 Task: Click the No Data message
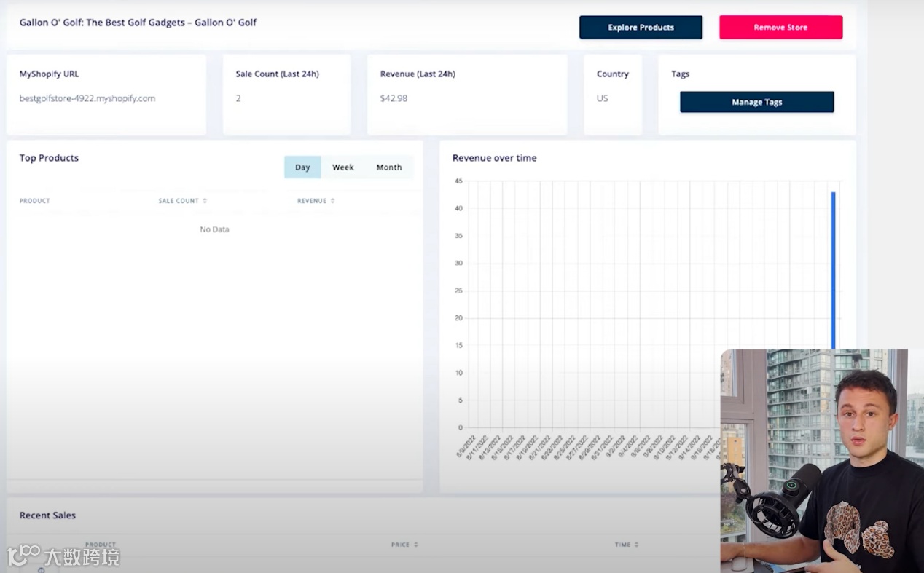(214, 229)
